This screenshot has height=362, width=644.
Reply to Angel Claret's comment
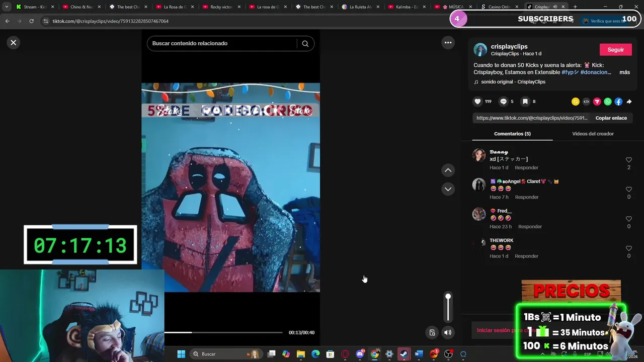coord(527,197)
